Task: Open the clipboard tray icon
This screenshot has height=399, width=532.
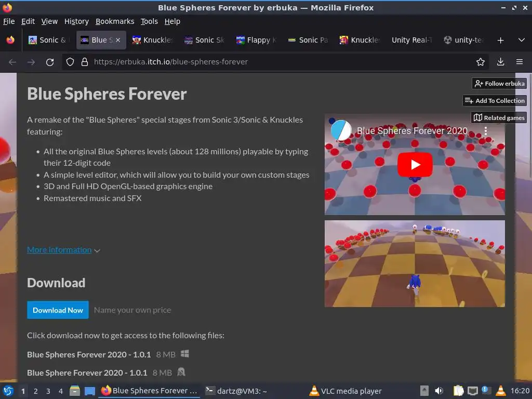Action: coord(458,391)
